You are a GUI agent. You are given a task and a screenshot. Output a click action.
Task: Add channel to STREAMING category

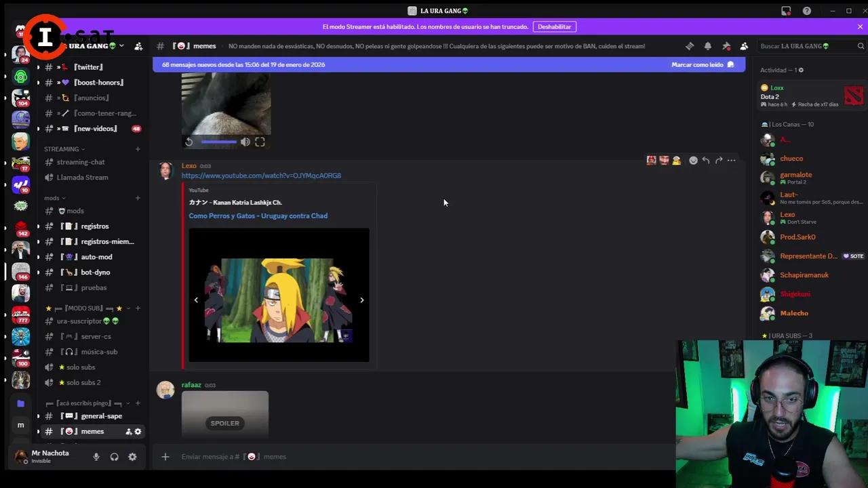coord(138,149)
